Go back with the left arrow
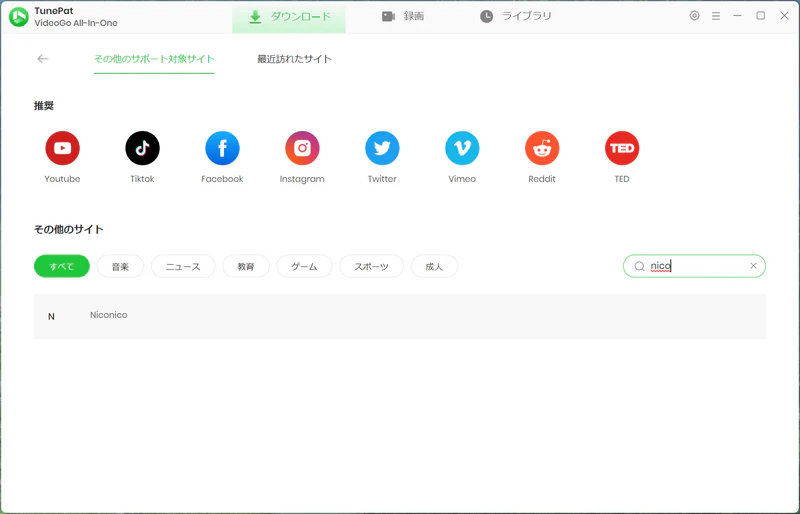Screen dimensions: 800x514 click(x=43, y=59)
